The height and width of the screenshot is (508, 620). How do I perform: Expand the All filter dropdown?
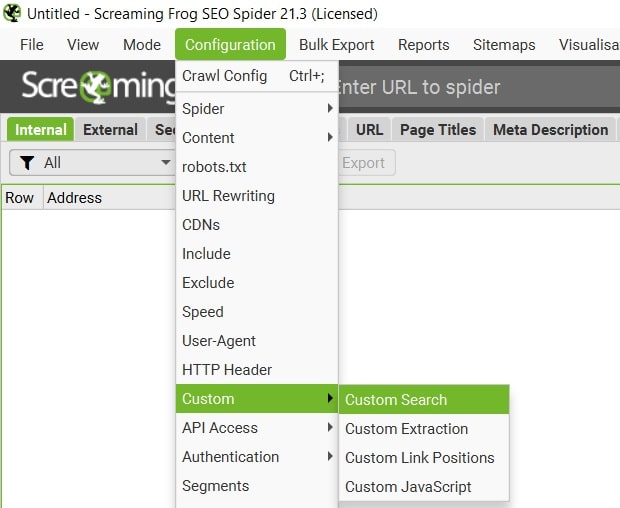tap(165, 163)
